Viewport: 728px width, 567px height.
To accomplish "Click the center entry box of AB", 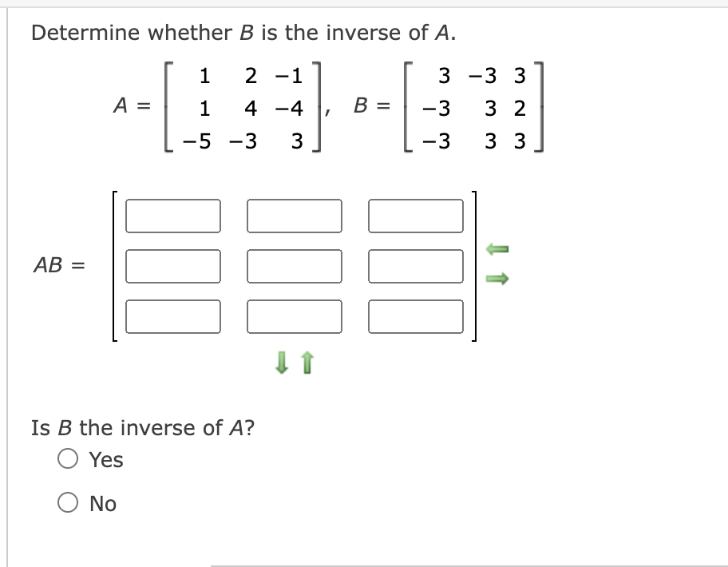I will coord(295,266).
